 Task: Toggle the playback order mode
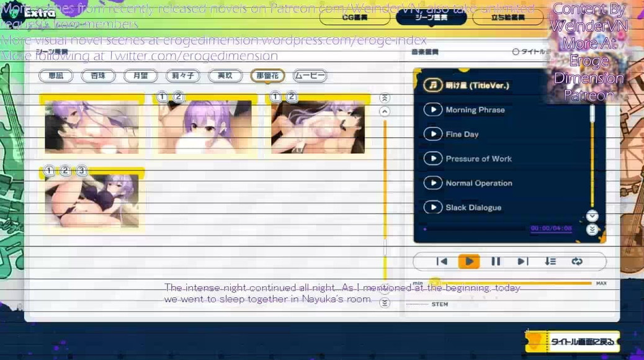(x=550, y=262)
